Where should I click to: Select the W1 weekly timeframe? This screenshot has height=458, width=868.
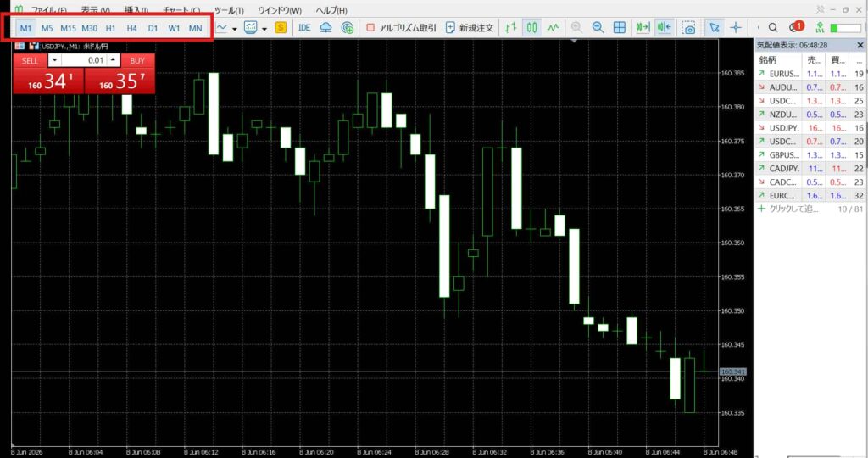point(174,28)
